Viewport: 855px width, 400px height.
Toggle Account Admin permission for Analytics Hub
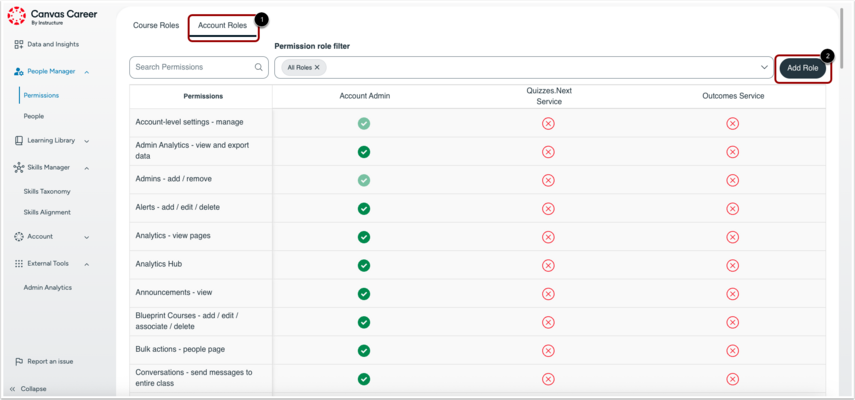364,265
